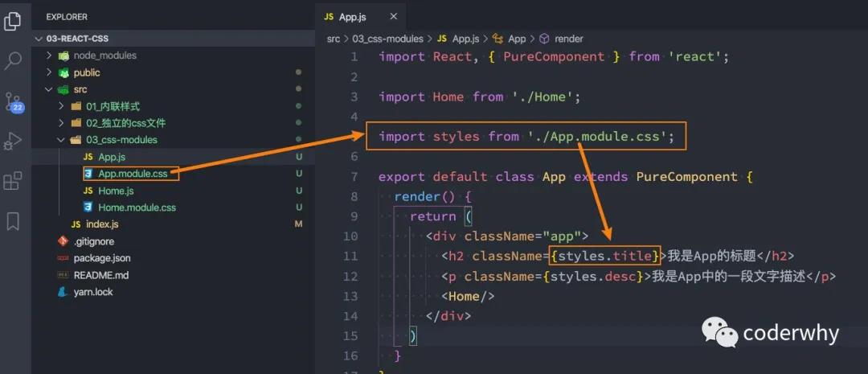Click the JS icon beside index.js

click(76, 224)
